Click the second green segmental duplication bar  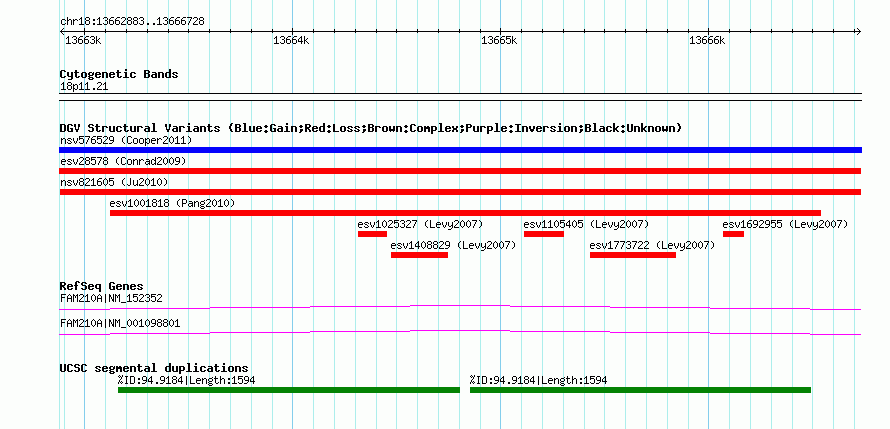(640, 390)
